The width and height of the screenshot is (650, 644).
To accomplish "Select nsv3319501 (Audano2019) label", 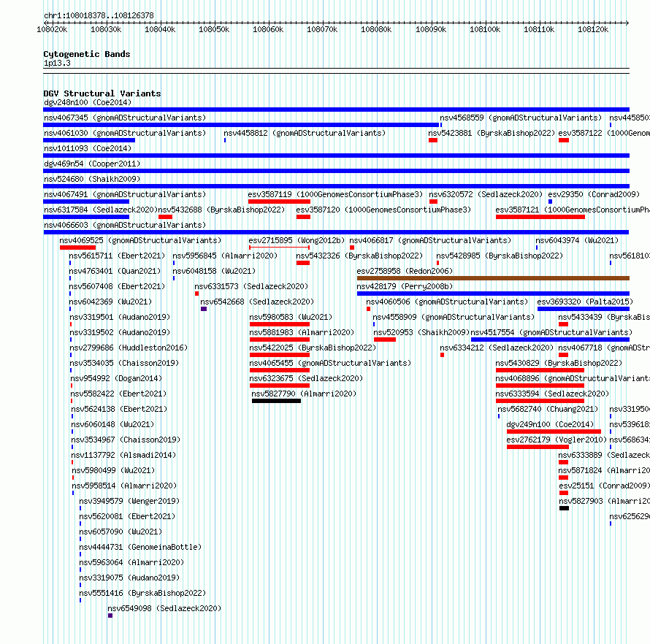I will click(121, 317).
